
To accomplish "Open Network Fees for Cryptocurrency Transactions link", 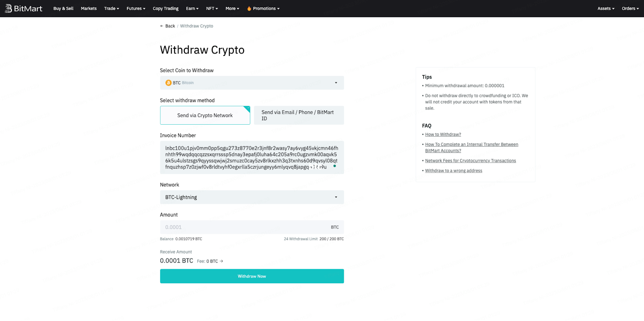I will click(x=471, y=161).
